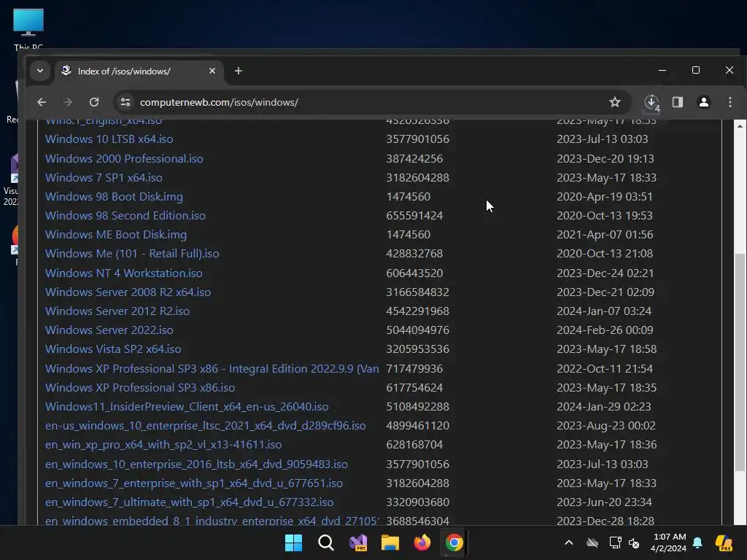
Task: Select the Index of /isos/windows/ tab
Action: click(x=139, y=71)
